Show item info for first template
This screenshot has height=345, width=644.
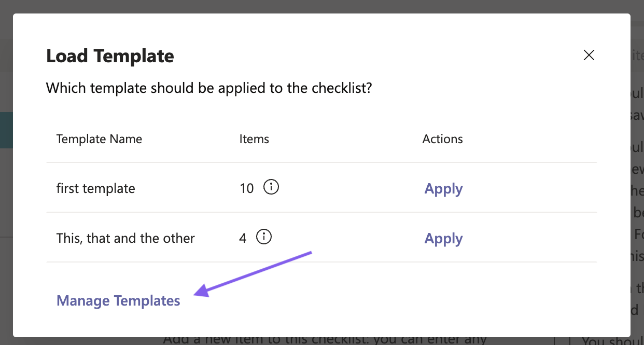point(271,187)
